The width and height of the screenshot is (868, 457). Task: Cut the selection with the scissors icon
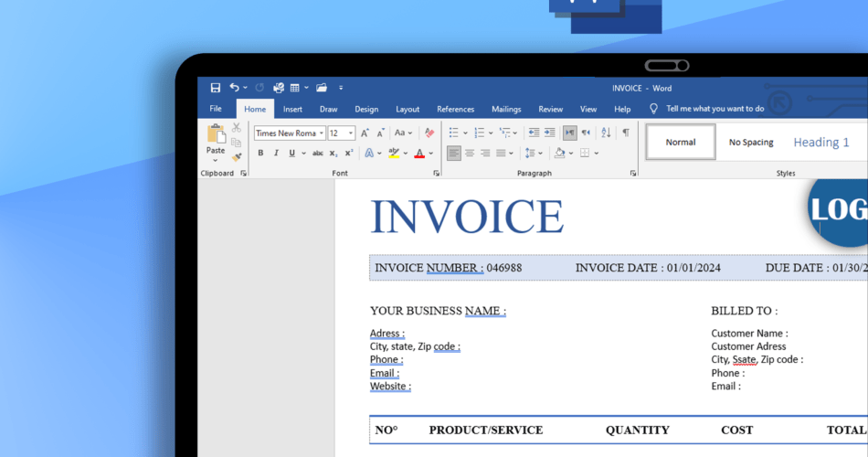coord(237,128)
